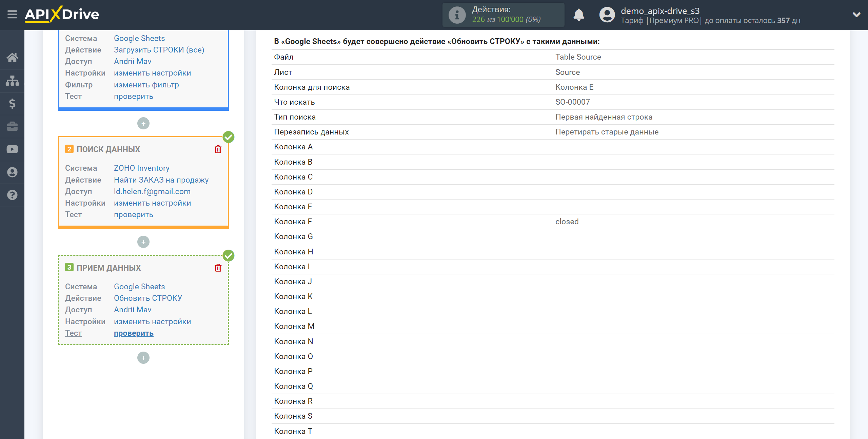Click the Колонка для поиска row label
This screenshot has width=868, height=439.
point(312,87)
